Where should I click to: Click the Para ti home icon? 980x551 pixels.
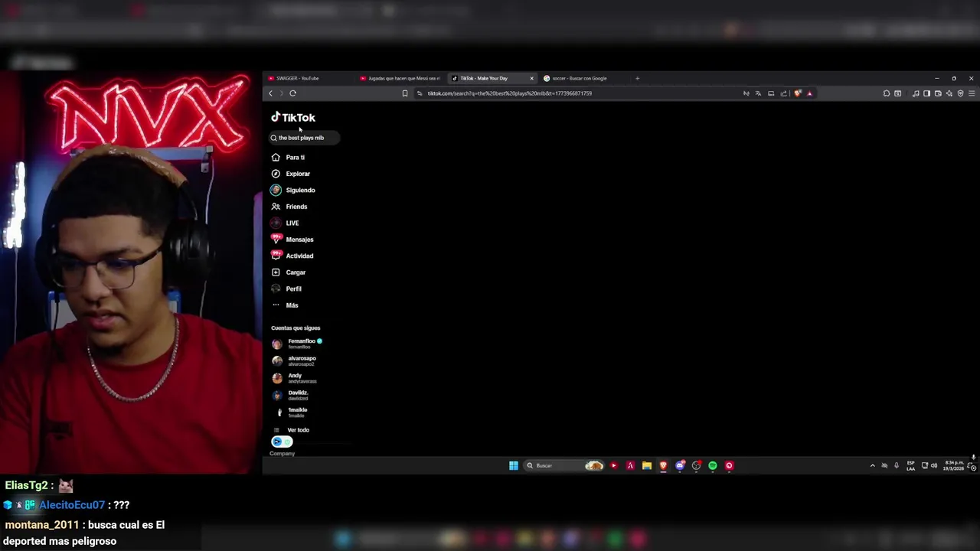pyautogui.click(x=276, y=157)
